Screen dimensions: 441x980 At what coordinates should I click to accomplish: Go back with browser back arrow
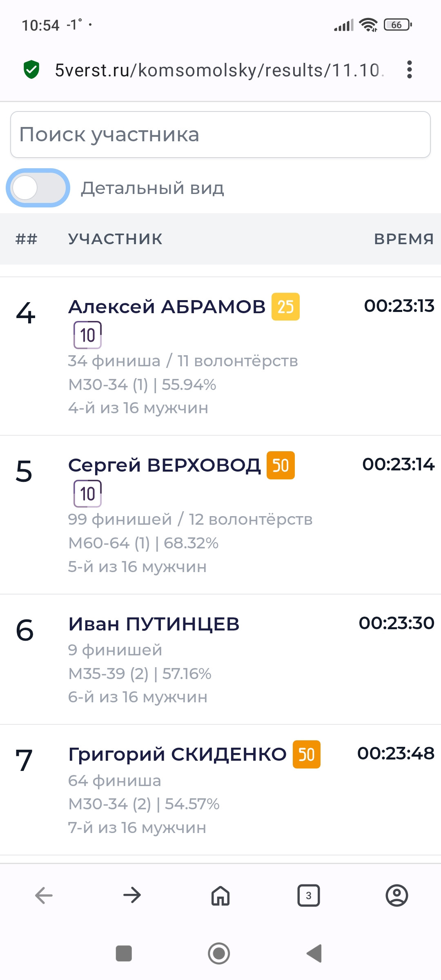44,895
